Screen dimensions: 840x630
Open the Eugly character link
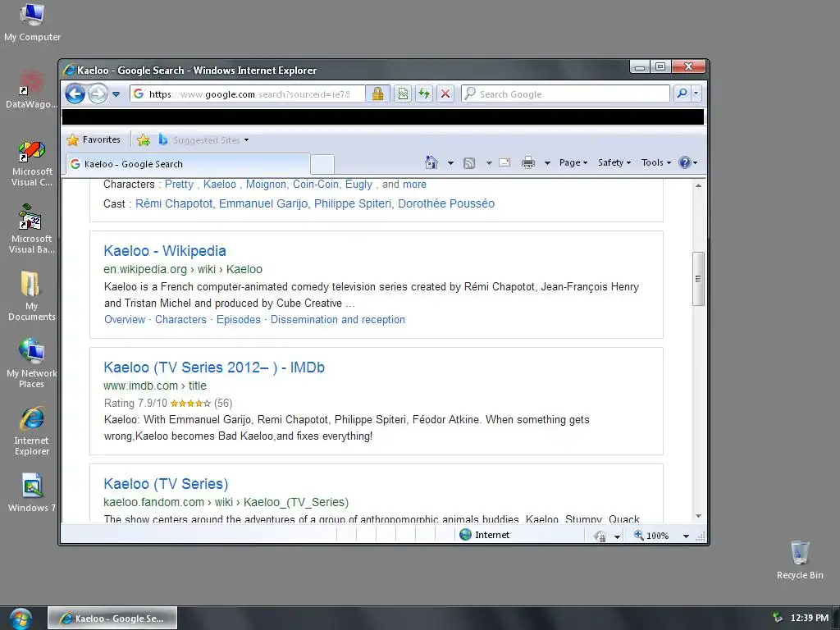coord(358,185)
